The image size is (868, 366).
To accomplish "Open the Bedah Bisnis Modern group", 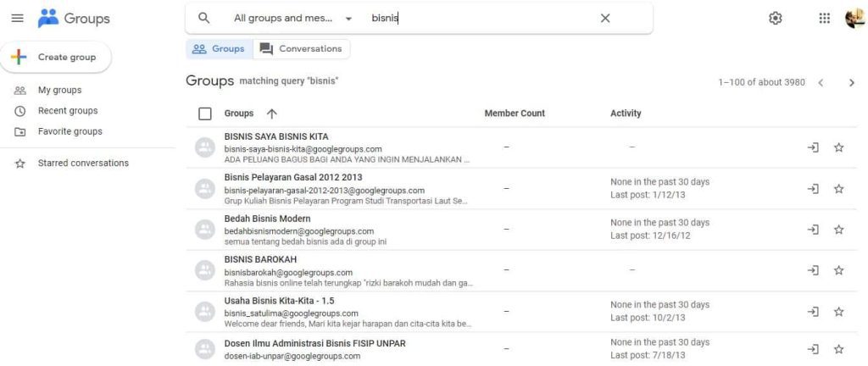I will coord(267,219).
